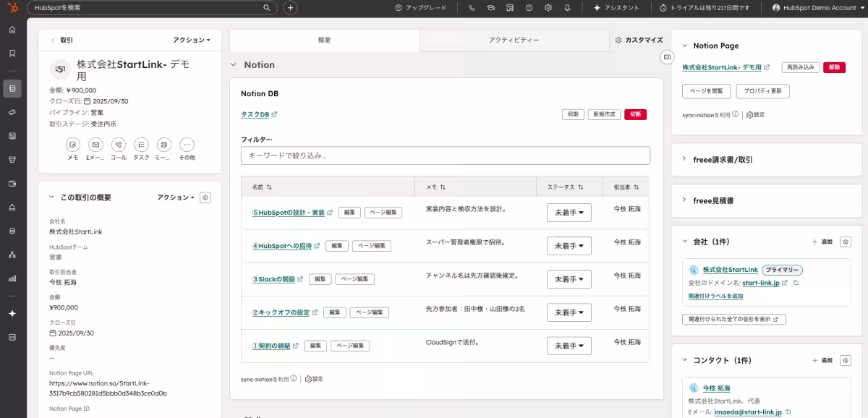Switch to the 概要 tab
Viewport: 868px width, 418px height.
[324, 40]
